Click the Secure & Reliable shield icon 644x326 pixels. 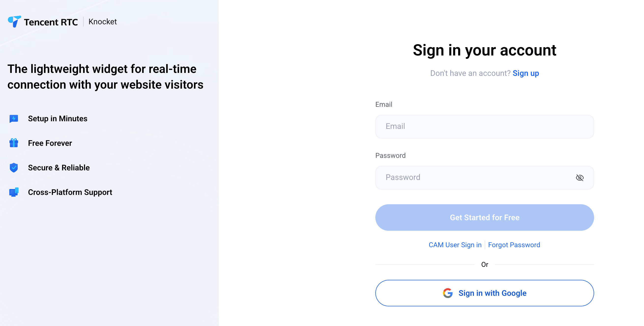click(x=14, y=167)
